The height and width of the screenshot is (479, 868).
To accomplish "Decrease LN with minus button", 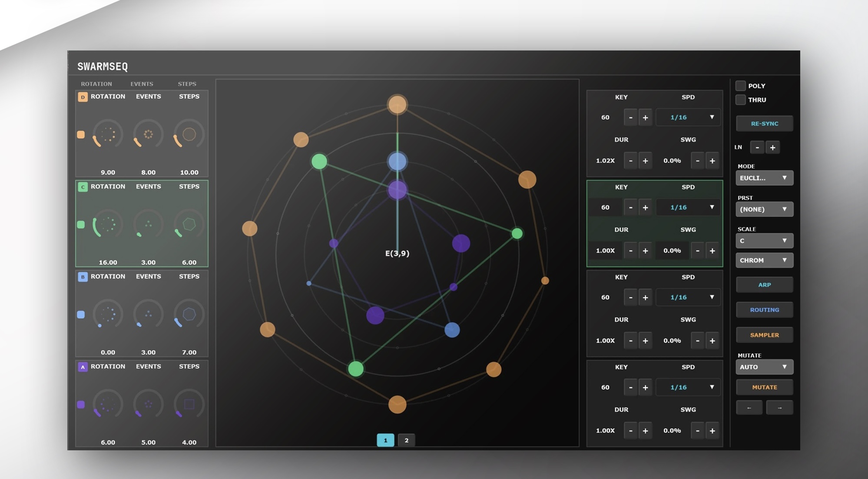I will 757,147.
